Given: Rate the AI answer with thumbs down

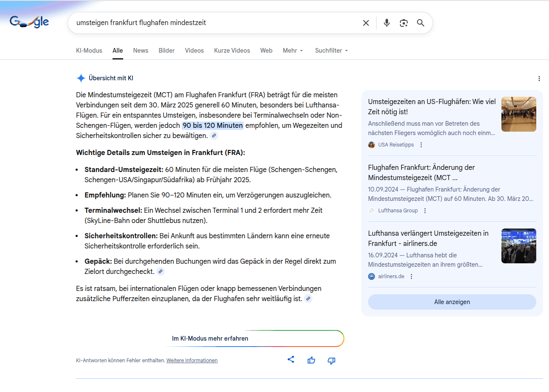Looking at the screenshot, I should coord(331,361).
